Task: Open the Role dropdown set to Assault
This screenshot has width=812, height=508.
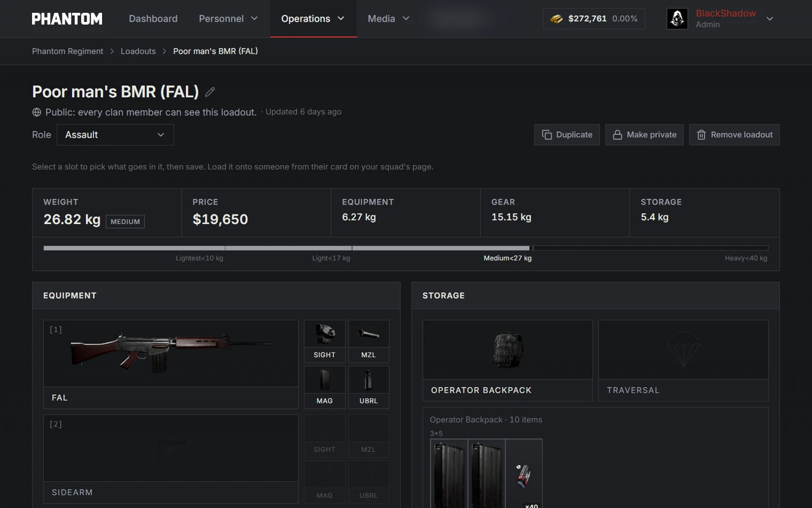Action: (115, 135)
